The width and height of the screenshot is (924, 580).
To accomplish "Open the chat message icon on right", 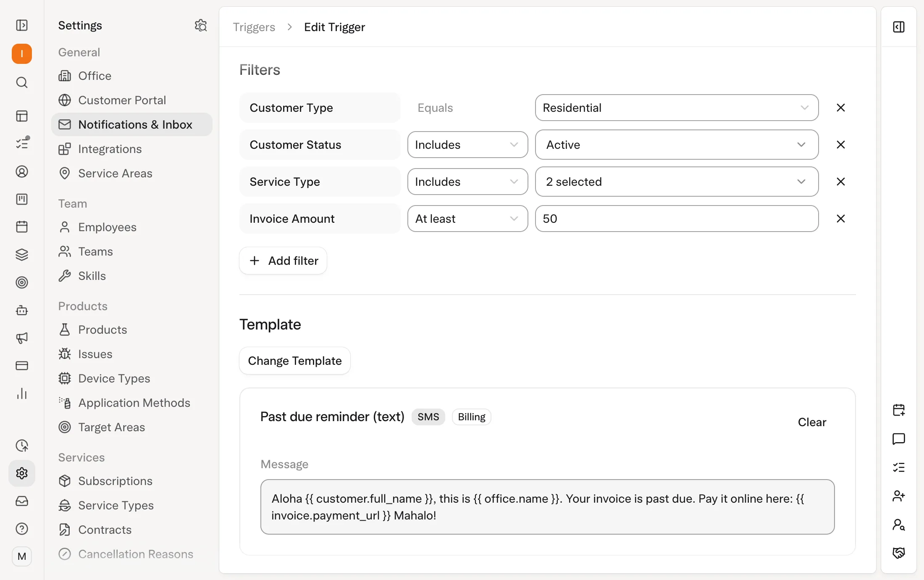I will pyautogui.click(x=899, y=439).
